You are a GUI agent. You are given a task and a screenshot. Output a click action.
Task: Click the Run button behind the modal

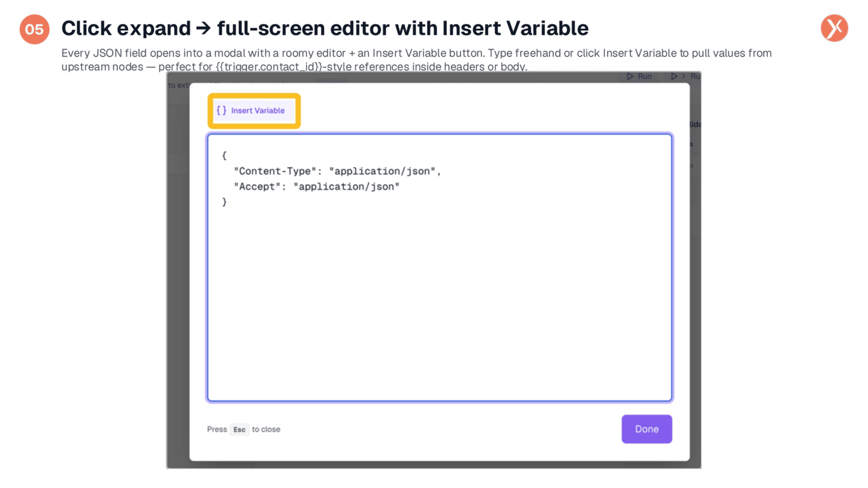pyautogui.click(x=639, y=76)
